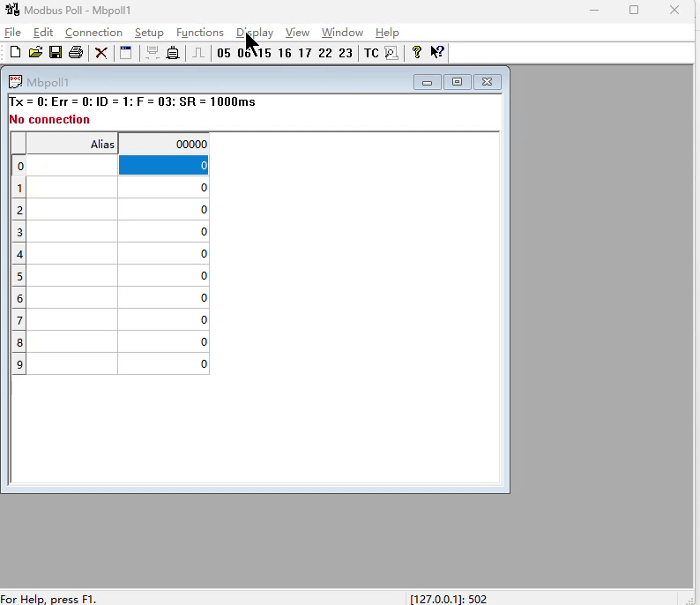700x605 pixels.
Task: Click the red X delete icon
Action: coord(101,53)
